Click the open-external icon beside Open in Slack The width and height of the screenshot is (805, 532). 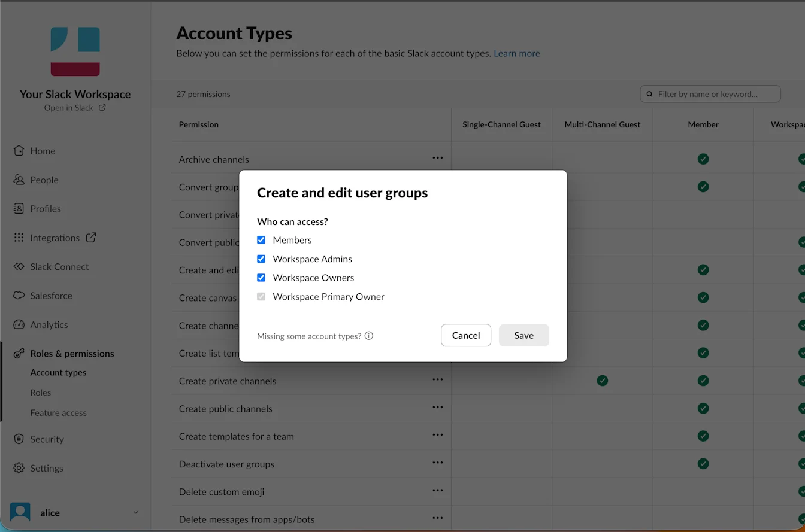pos(102,108)
